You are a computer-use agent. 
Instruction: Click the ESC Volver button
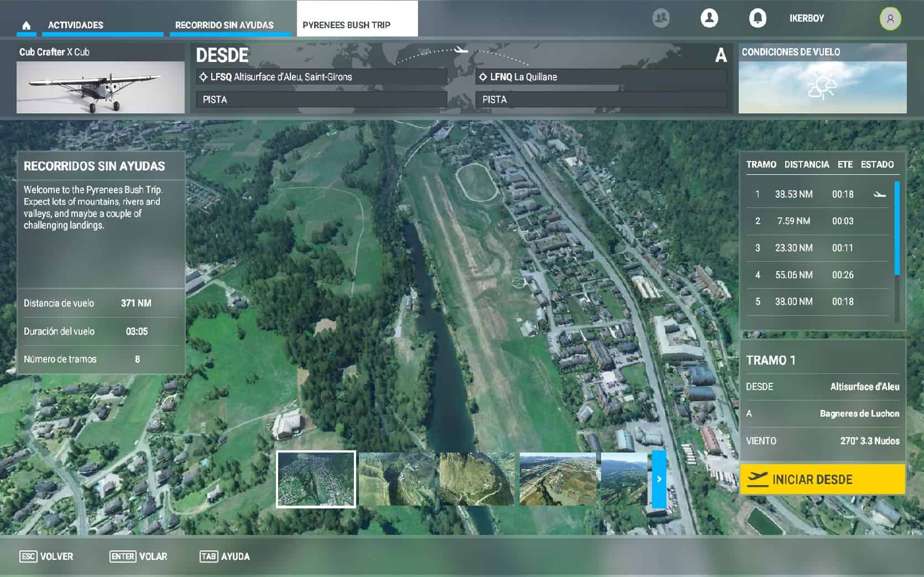pos(46,557)
